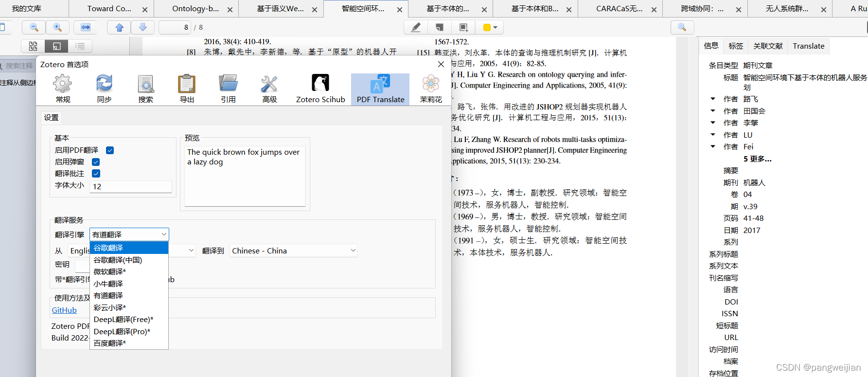The height and width of the screenshot is (377, 868).
Task: Choose 谷歌翻译(中国) from engine list
Action: (x=129, y=260)
